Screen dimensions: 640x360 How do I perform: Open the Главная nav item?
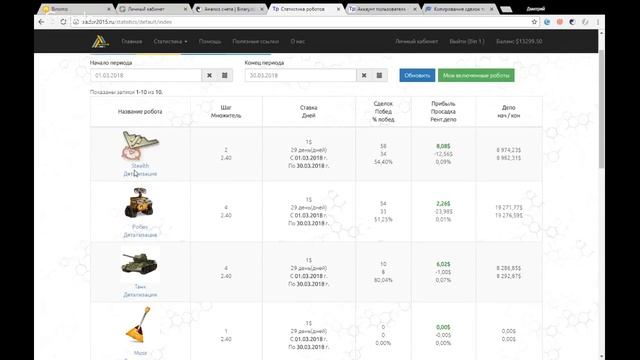click(132, 41)
